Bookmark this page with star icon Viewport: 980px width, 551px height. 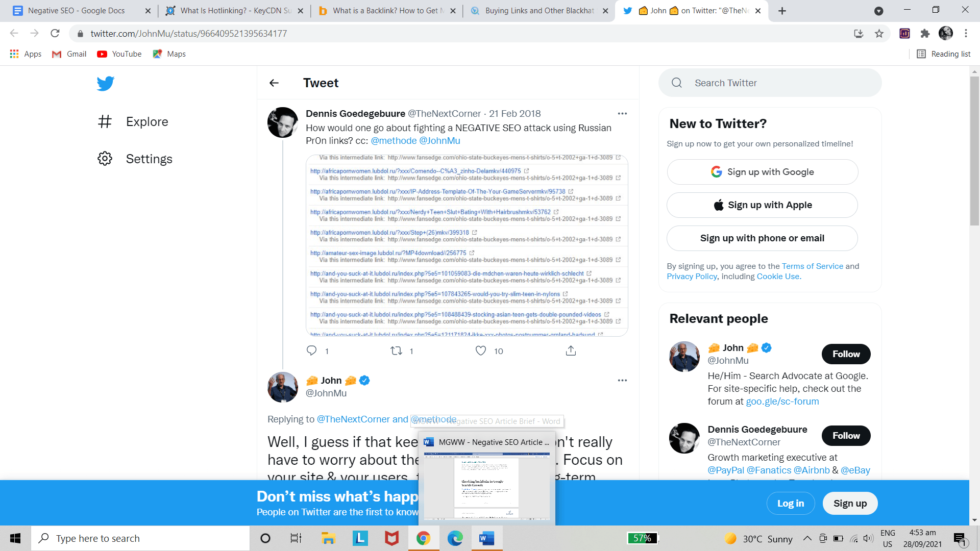pyautogui.click(x=879, y=33)
